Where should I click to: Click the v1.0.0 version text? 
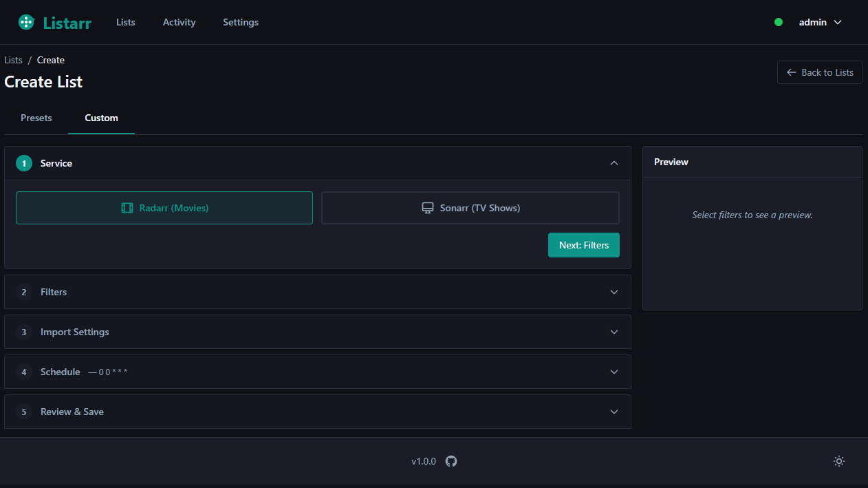pyautogui.click(x=424, y=461)
